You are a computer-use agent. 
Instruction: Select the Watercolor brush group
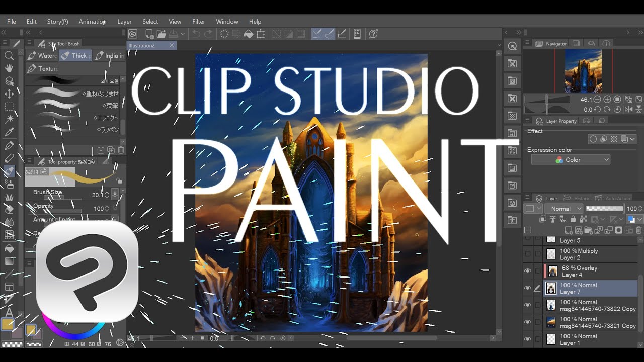click(42, 56)
